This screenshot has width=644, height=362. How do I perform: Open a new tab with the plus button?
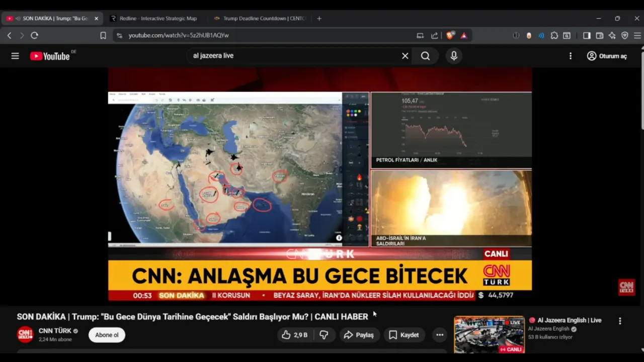click(x=319, y=19)
